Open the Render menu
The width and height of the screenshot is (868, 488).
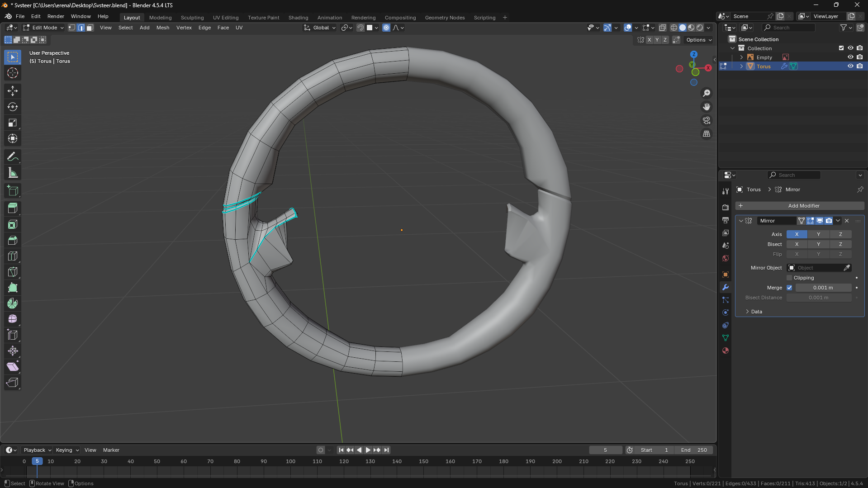(56, 16)
